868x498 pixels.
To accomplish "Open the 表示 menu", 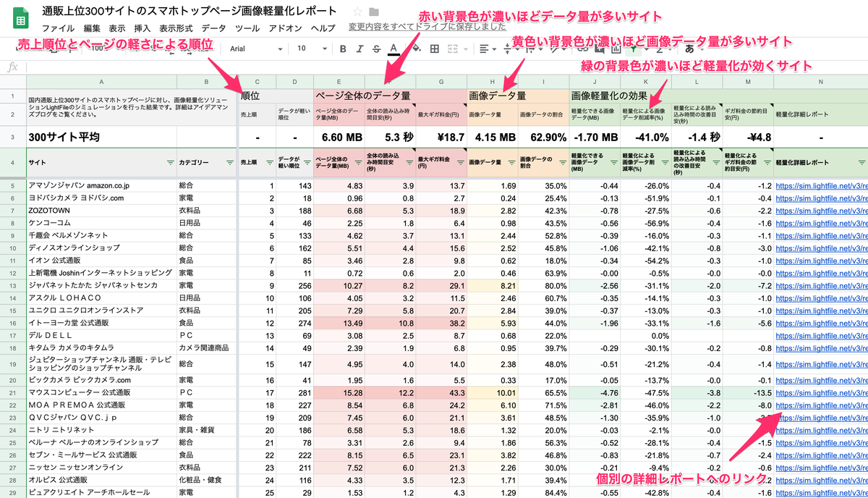I will [117, 28].
